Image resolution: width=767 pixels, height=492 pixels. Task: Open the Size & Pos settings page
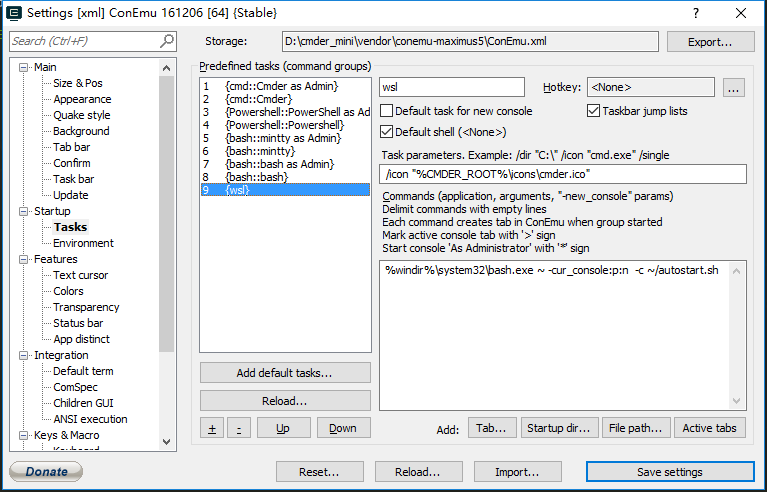(78, 83)
